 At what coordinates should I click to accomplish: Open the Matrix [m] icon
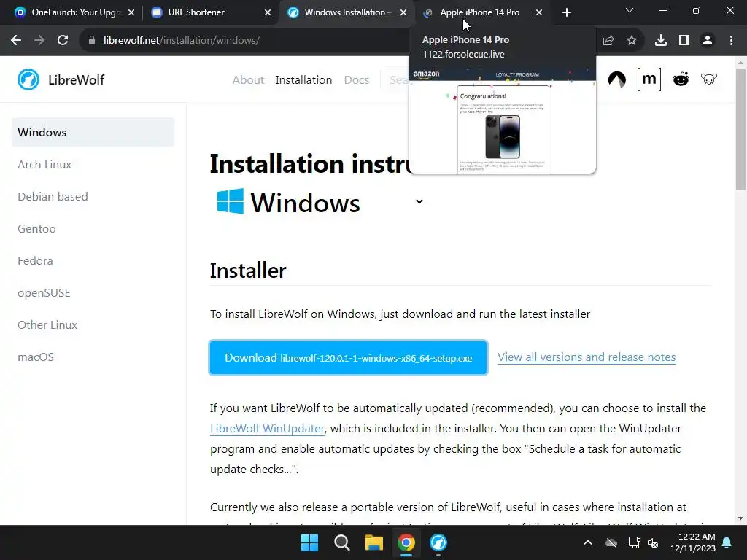click(649, 79)
